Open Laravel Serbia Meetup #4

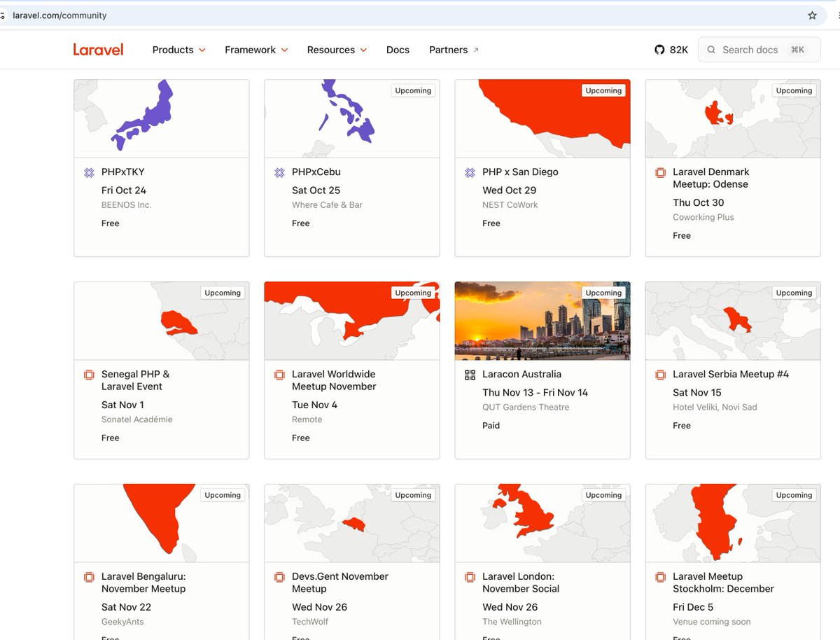point(731,374)
